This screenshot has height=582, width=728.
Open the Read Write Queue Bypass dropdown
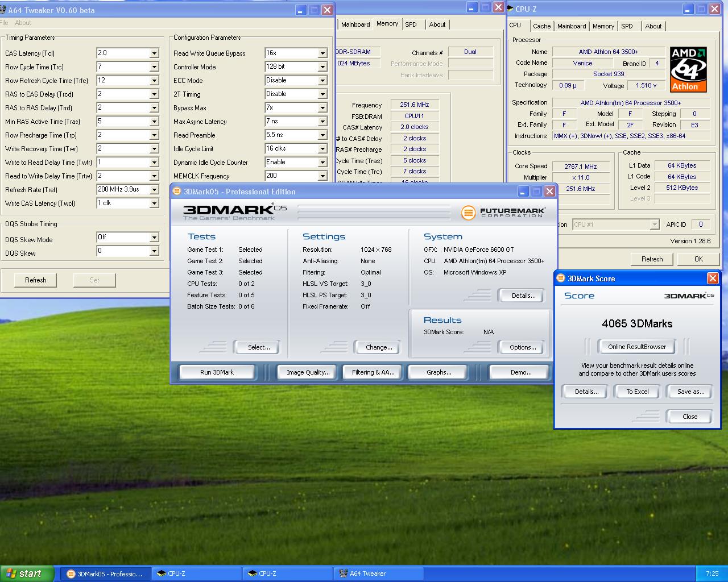pyautogui.click(x=322, y=53)
